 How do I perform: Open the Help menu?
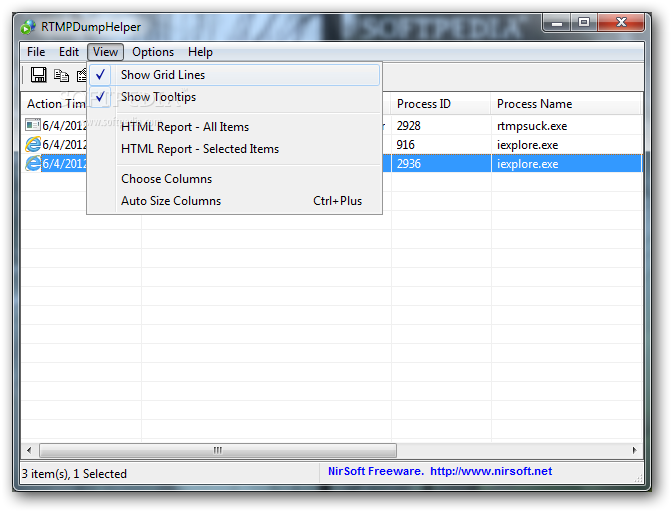click(x=200, y=52)
